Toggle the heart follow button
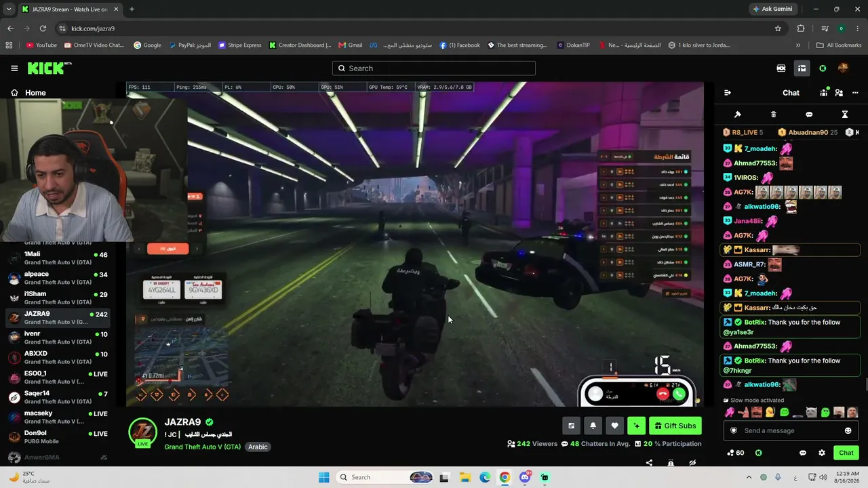This screenshot has height=488, width=868. pyautogui.click(x=614, y=426)
